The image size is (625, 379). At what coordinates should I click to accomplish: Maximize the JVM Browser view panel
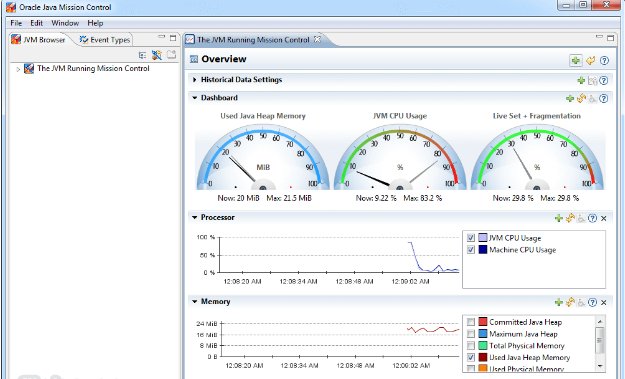point(173,38)
